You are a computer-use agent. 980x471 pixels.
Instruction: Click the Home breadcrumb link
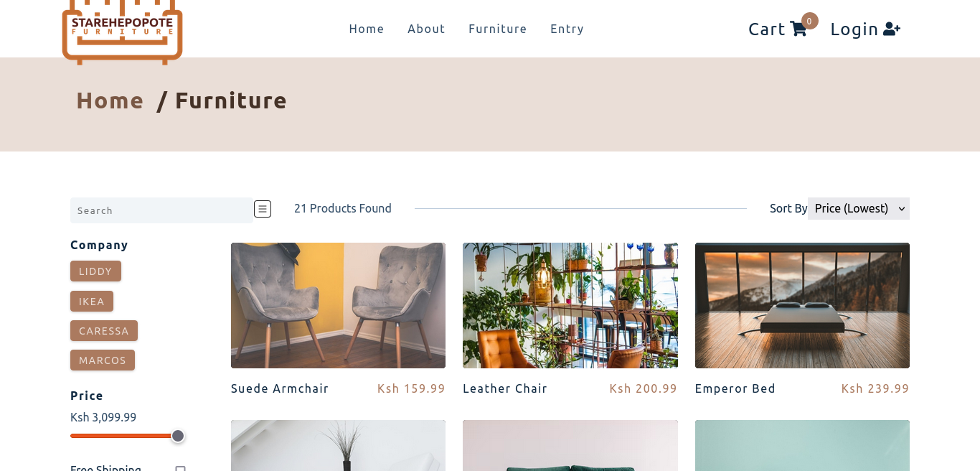pos(110,100)
